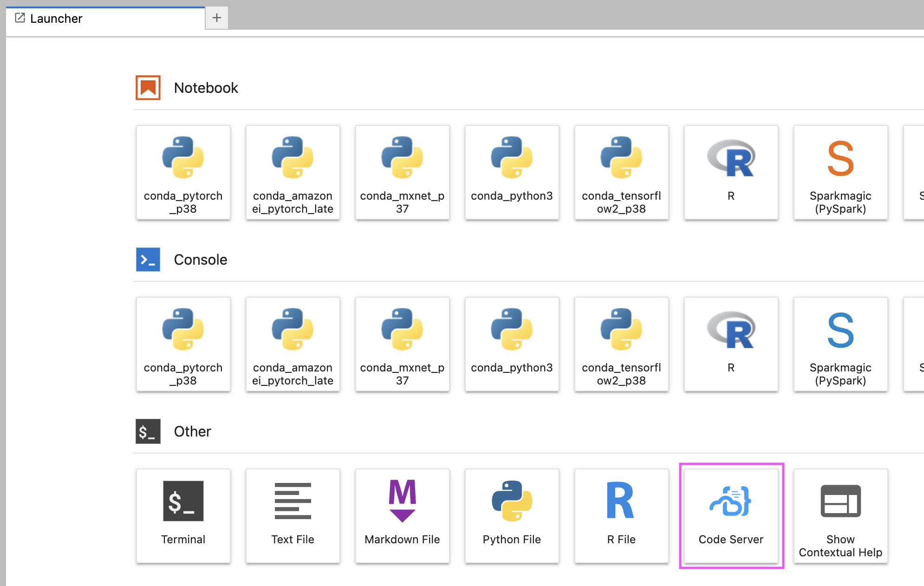Start conda_mxnet_p37 console

[x=402, y=344]
